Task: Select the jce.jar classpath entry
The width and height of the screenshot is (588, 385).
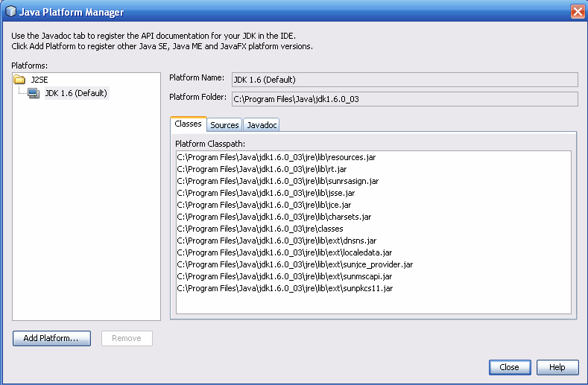Action: click(x=264, y=205)
